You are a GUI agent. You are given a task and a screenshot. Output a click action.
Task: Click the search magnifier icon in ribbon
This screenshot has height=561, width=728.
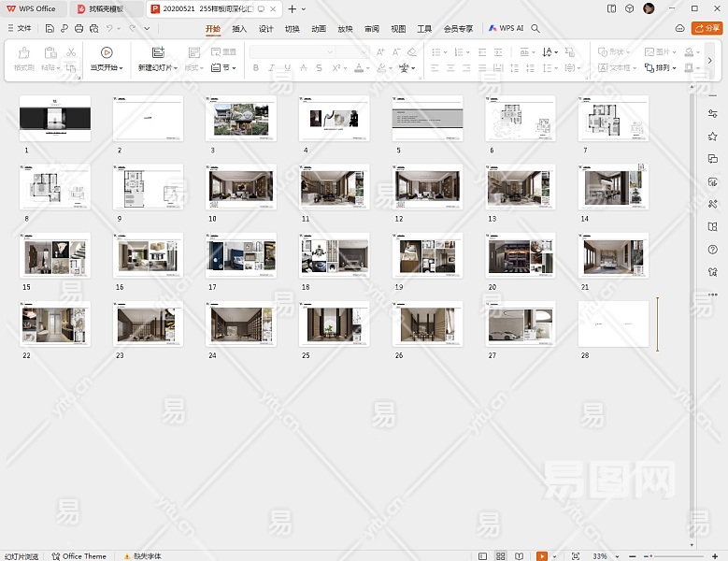535,29
